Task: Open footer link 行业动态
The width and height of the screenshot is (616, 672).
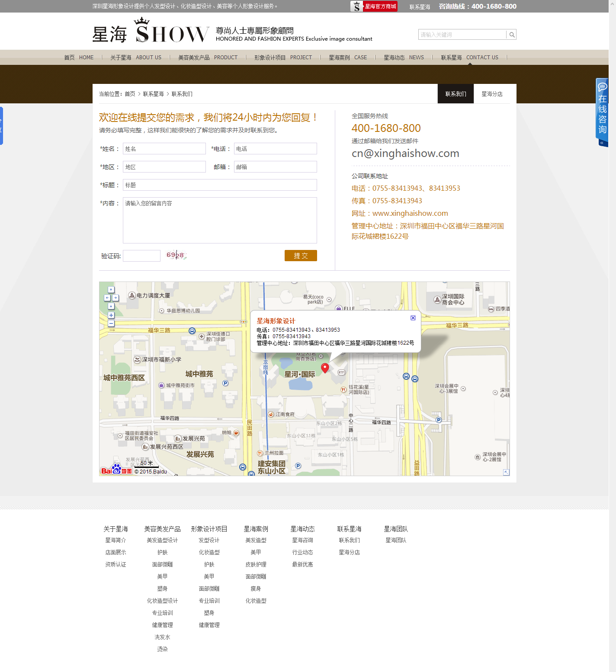Action: pyautogui.click(x=302, y=552)
